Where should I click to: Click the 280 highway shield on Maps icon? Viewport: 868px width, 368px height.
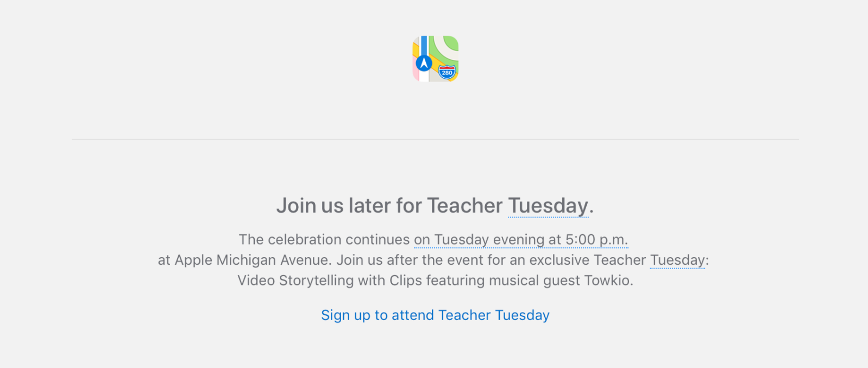click(x=446, y=72)
